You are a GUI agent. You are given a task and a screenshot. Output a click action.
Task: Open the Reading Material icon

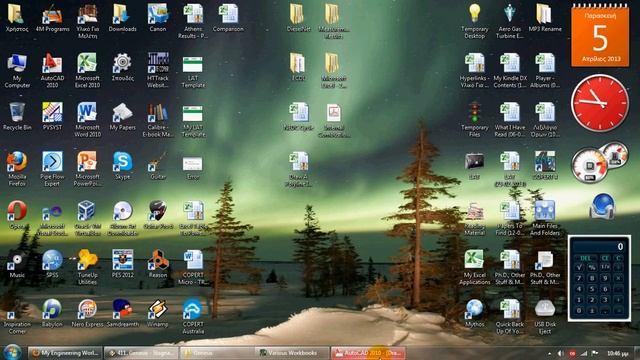[474, 218]
